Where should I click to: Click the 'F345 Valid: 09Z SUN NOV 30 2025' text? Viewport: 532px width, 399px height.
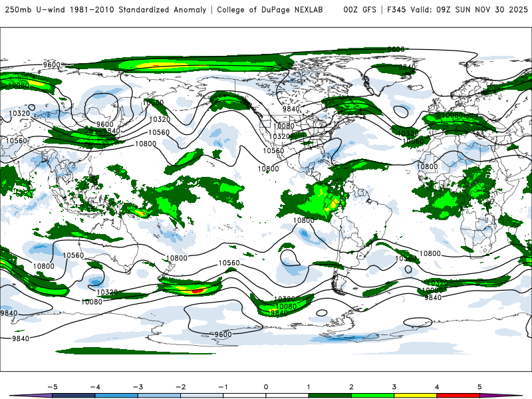point(458,10)
